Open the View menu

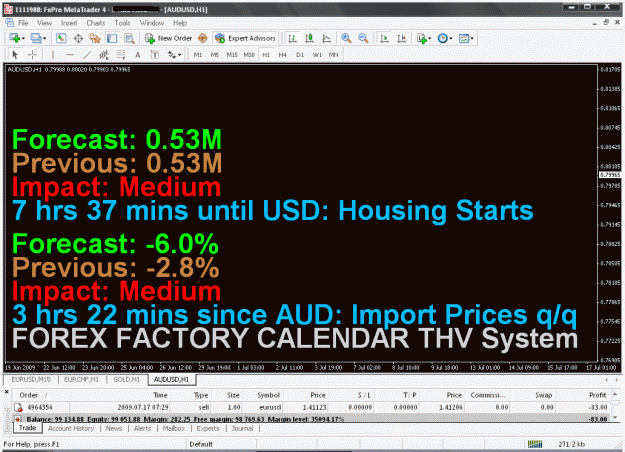click(x=44, y=23)
